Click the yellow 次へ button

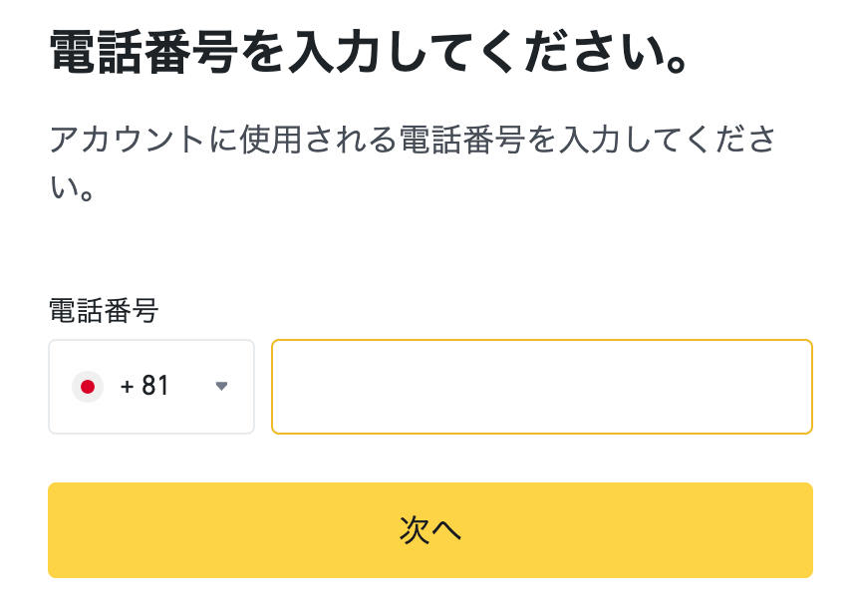pos(430,530)
